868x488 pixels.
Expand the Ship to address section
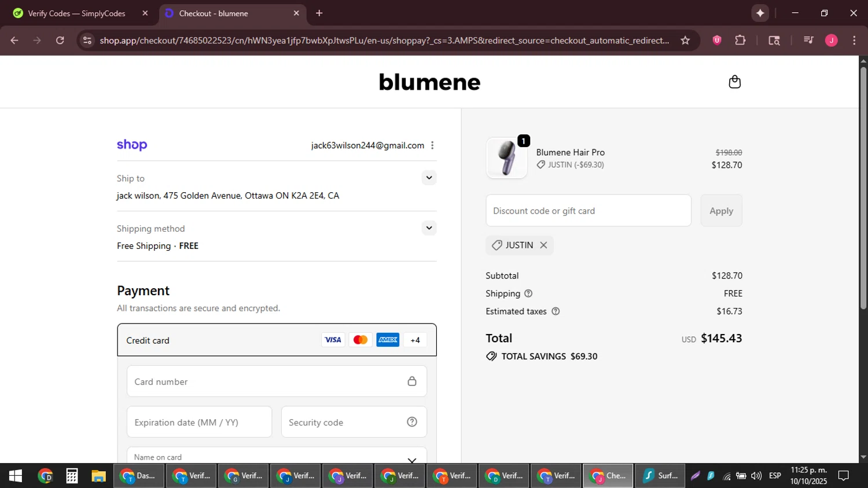[429, 178]
